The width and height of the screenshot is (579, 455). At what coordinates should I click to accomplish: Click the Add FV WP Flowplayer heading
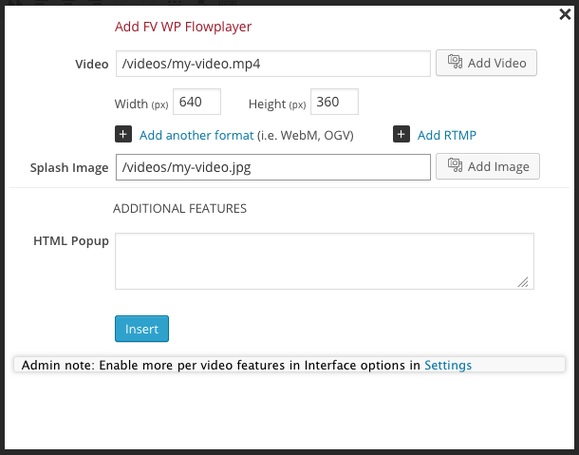183,27
